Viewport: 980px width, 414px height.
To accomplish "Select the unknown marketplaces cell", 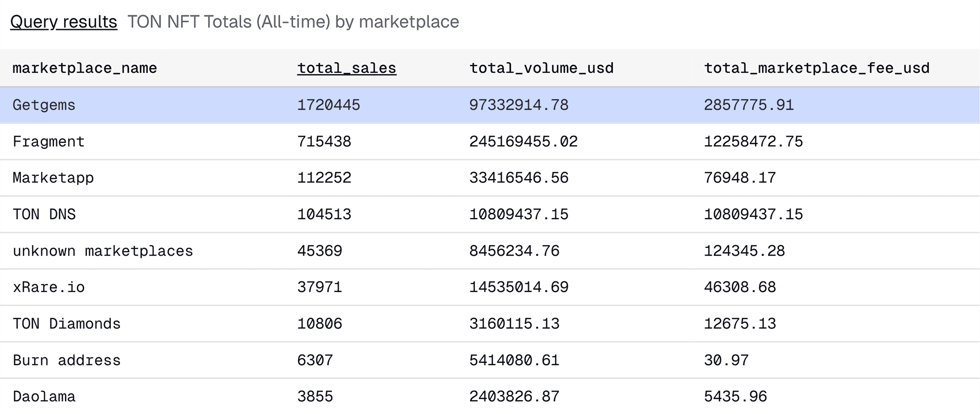I will point(103,251).
